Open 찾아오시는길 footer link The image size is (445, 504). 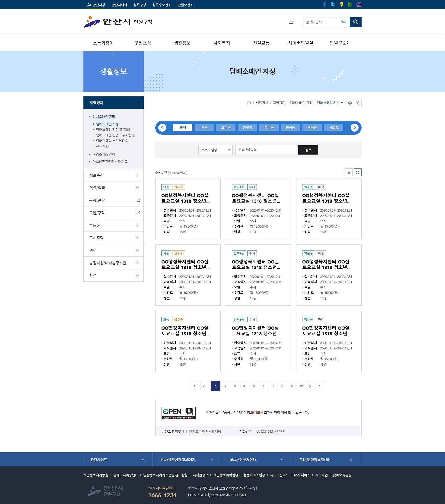[342, 475]
